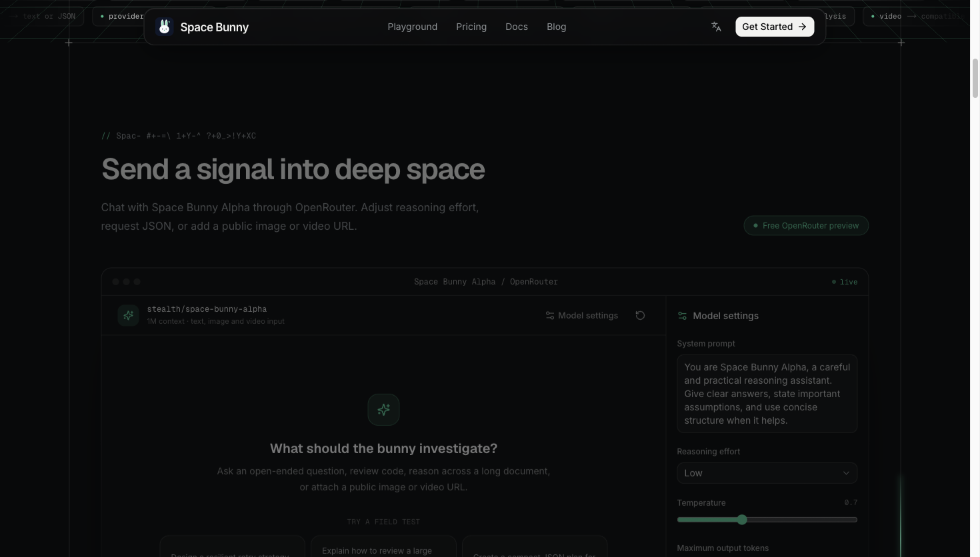
Task: Click the arrow icon in the Get Started button
Action: [x=803, y=27]
